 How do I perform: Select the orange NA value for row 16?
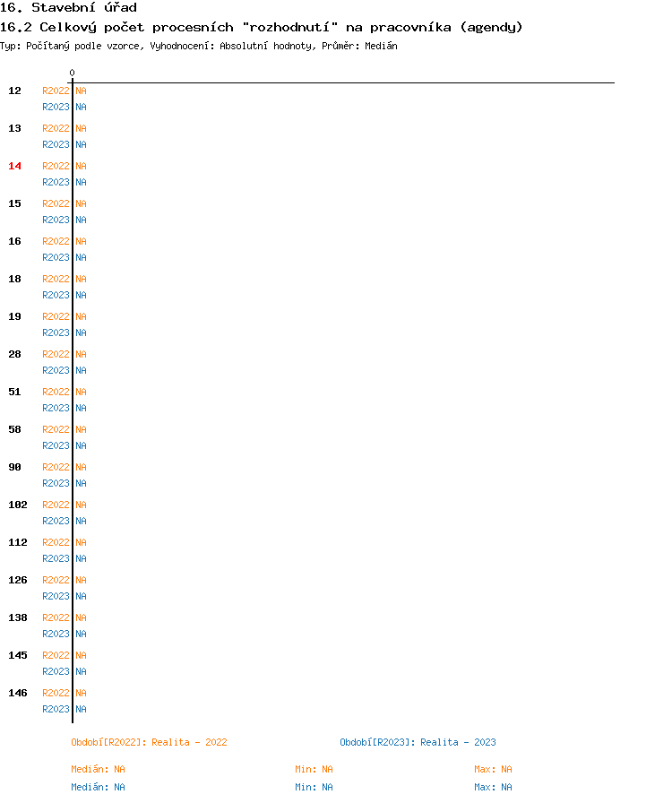click(81, 241)
